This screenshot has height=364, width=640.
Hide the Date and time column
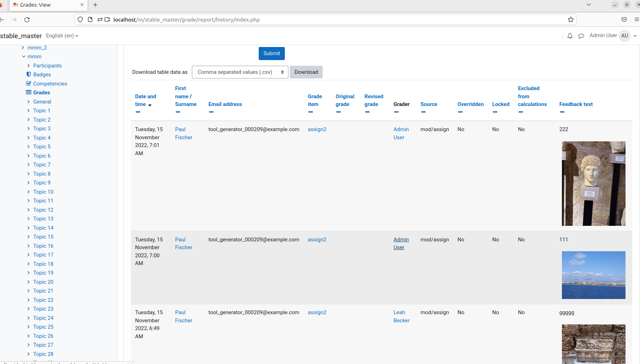(x=138, y=112)
